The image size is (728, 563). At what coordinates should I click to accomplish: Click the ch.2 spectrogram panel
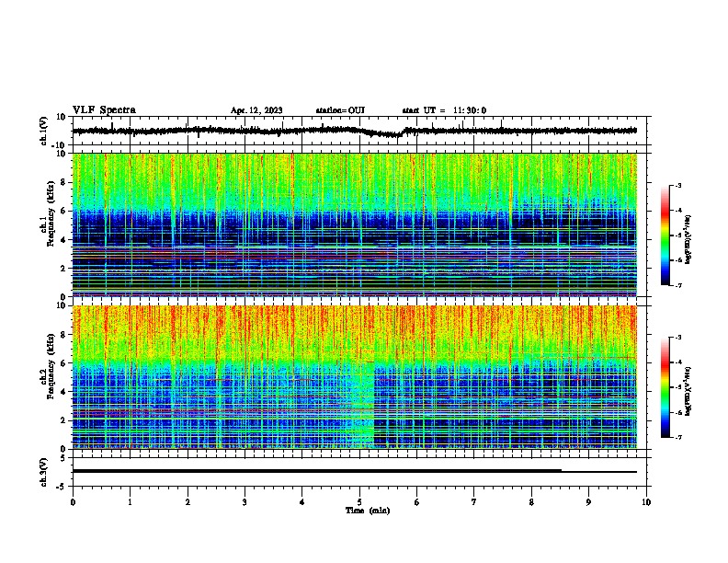(354, 377)
